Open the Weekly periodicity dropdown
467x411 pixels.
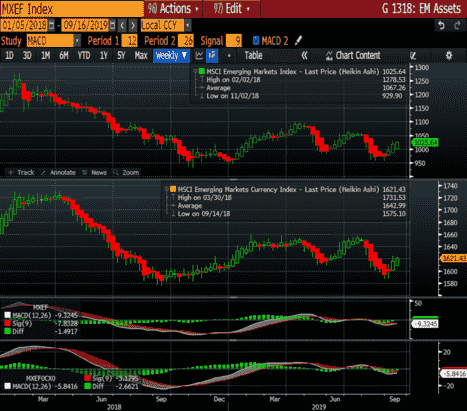(x=171, y=55)
